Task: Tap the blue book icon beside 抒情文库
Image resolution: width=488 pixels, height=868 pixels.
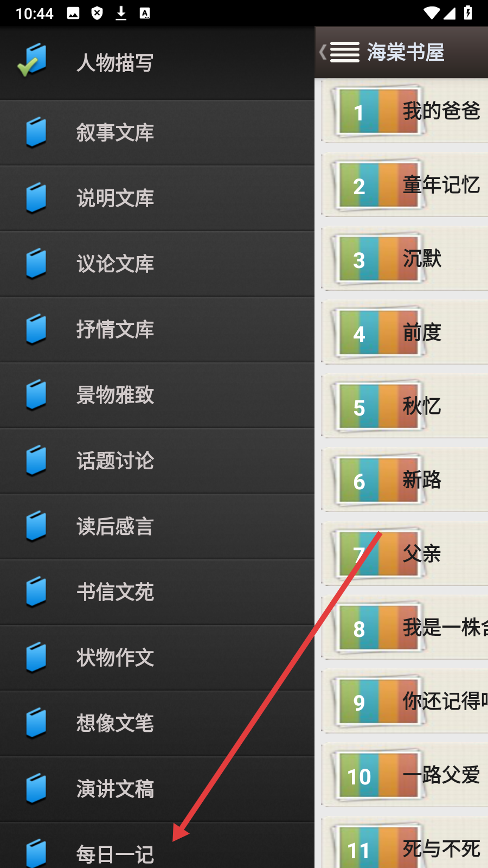Action: pos(36,329)
